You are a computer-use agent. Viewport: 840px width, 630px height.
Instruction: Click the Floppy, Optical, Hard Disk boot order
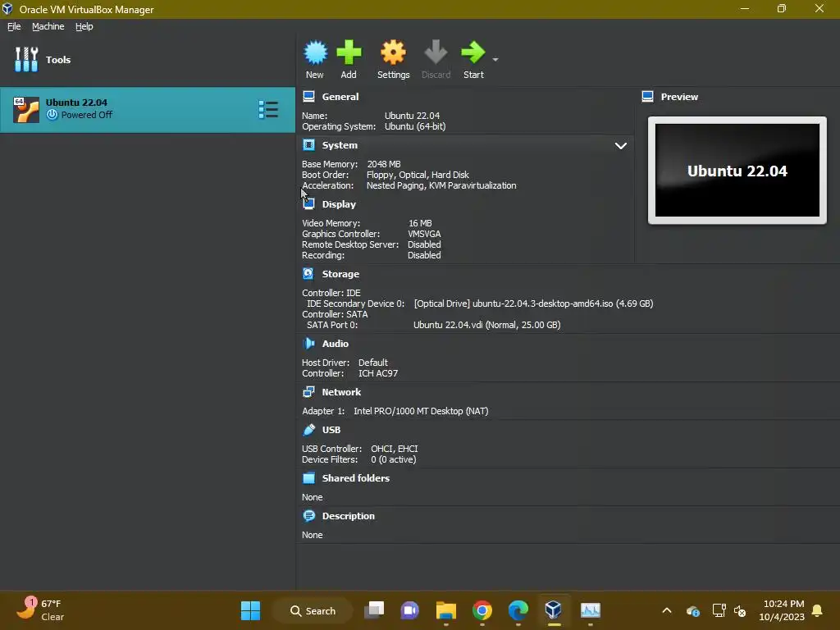[x=418, y=175]
